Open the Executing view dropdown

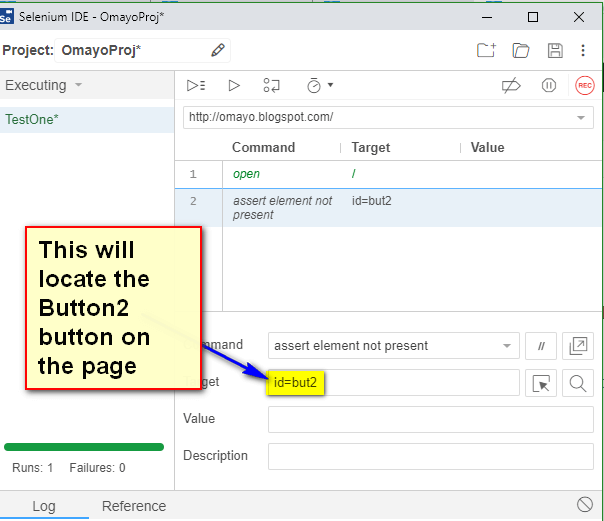click(44, 85)
